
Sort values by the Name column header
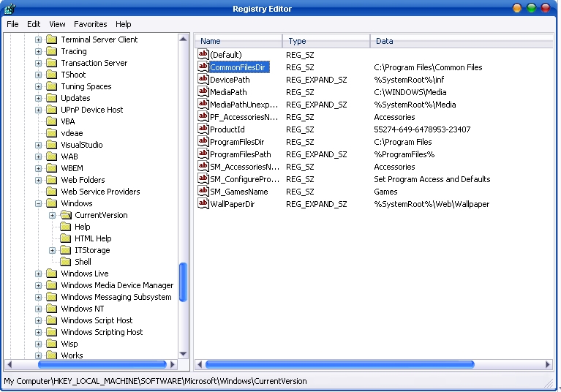(238, 41)
